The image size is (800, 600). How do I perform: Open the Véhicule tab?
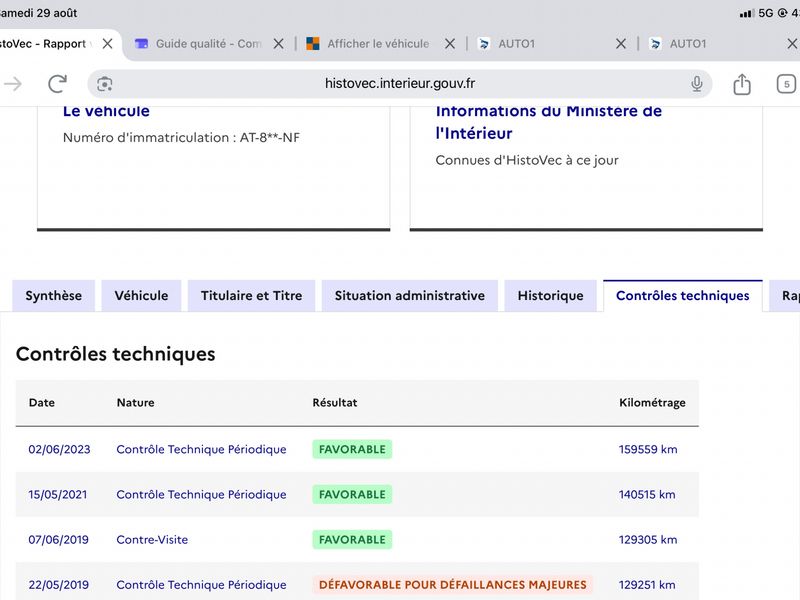(141, 296)
